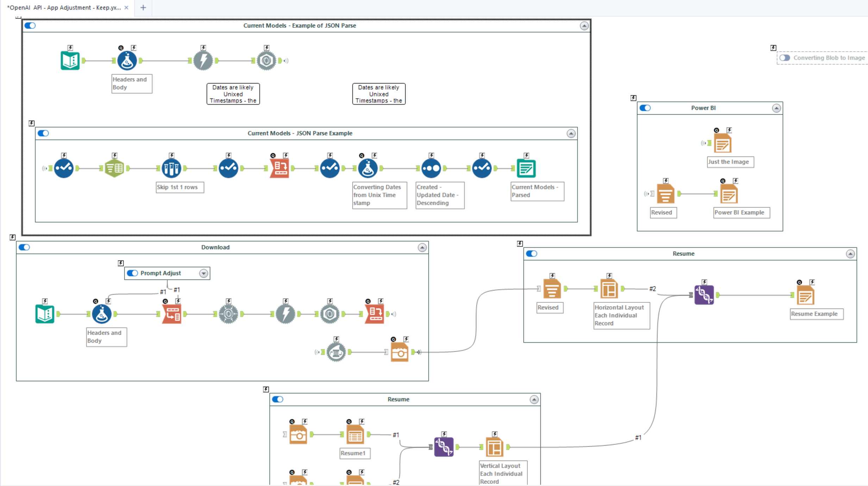Viewport: 868px width, 486px height.
Task: Open the Prompt Adjust dropdown arrow
Action: tap(204, 273)
